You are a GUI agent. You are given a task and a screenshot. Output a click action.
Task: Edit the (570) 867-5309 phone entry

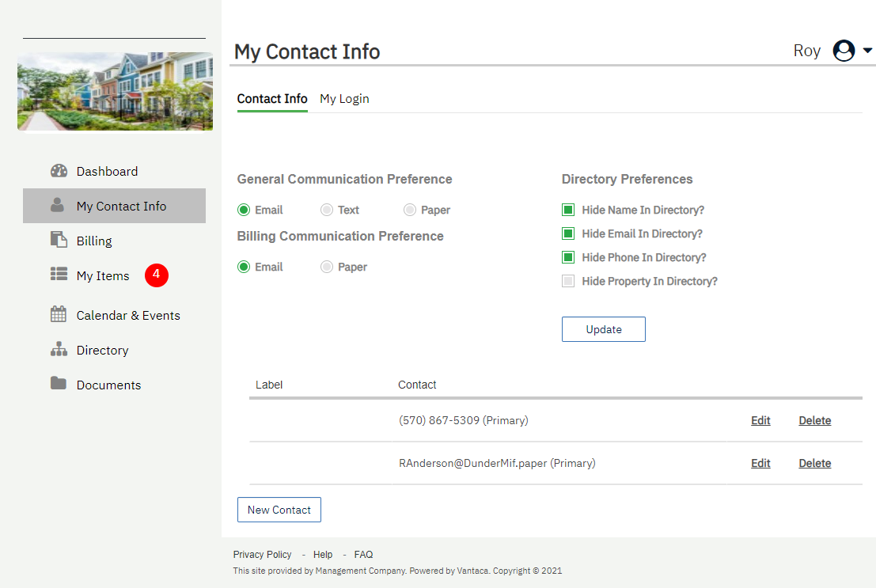760,420
